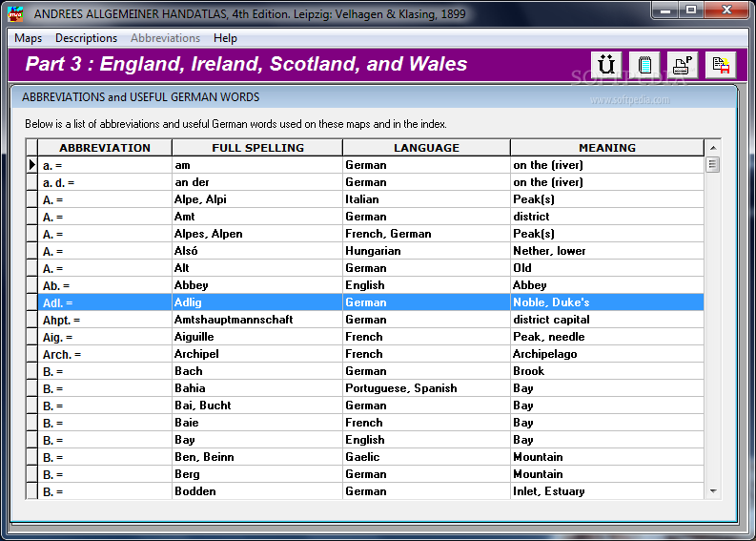Click the LANGUAGE column header
756x541 pixels.
426,148
